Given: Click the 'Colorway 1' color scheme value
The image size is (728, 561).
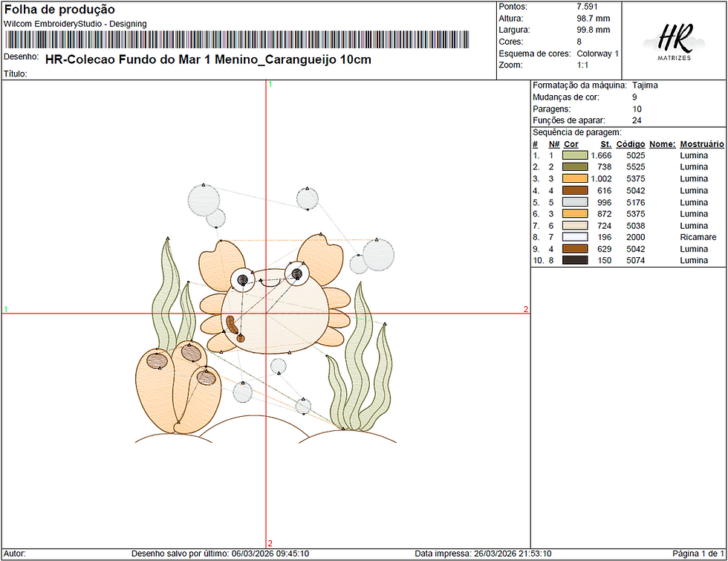Looking at the screenshot, I should [x=597, y=53].
